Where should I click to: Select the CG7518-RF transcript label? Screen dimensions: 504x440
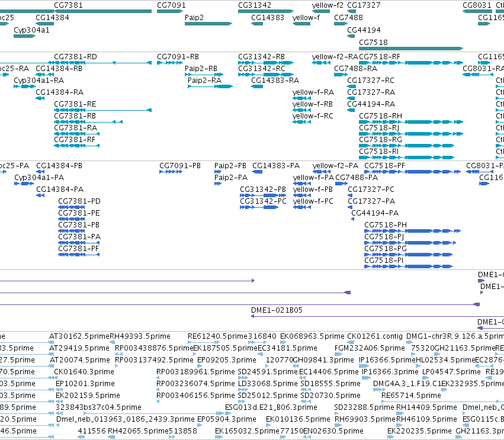tap(379, 57)
